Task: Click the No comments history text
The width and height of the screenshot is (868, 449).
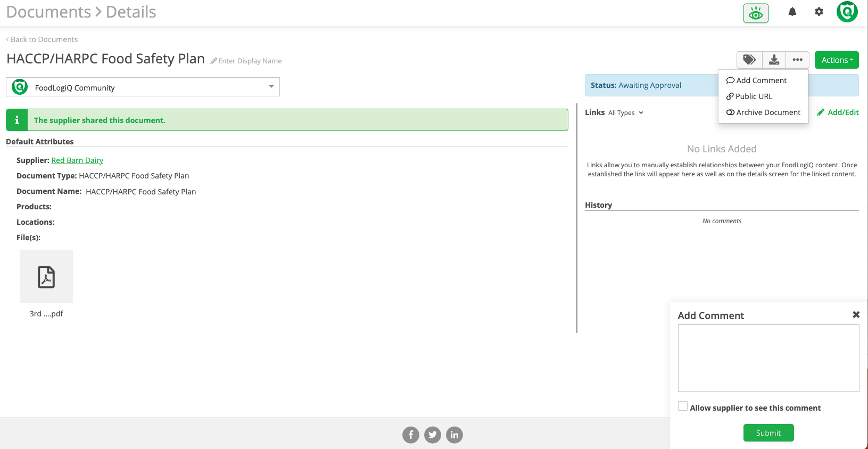Action: tap(722, 221)
